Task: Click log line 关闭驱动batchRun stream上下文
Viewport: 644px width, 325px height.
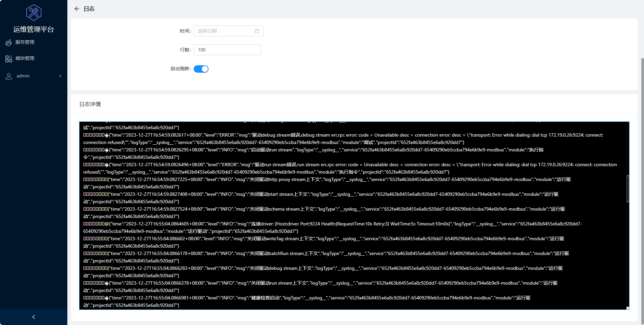Action: click(x=326, y=257)
